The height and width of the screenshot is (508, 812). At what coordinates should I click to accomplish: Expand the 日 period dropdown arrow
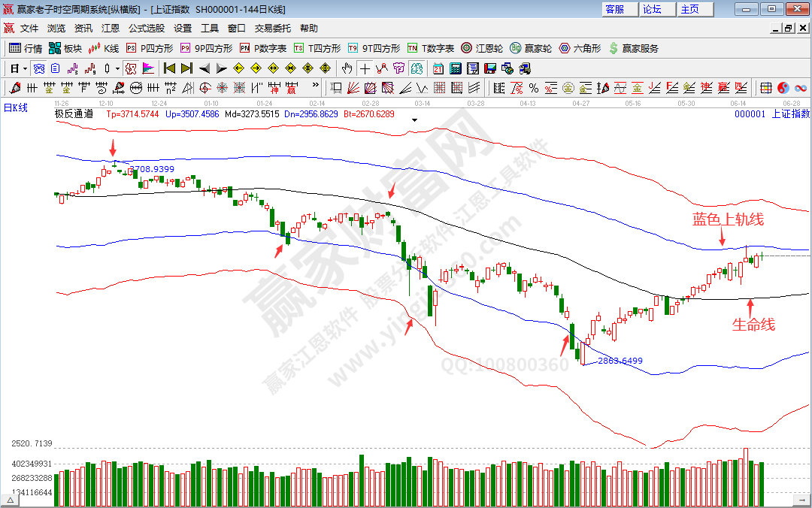(x=25, y=68)
